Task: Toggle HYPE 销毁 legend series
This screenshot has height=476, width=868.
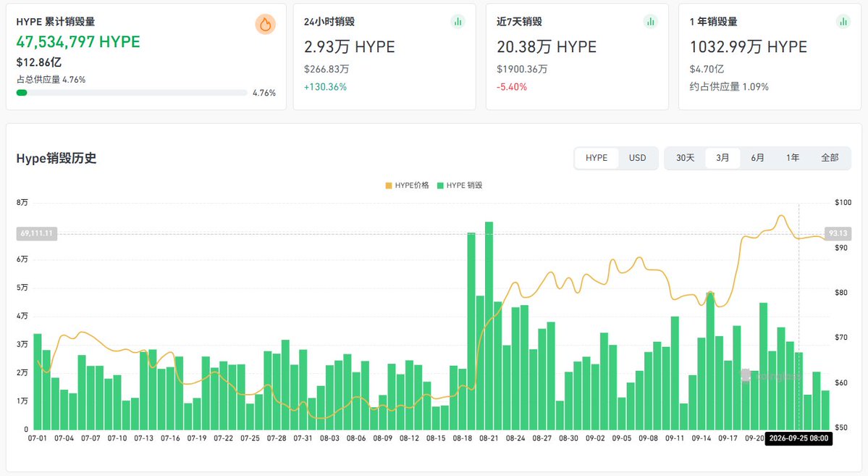Action: 460,185
